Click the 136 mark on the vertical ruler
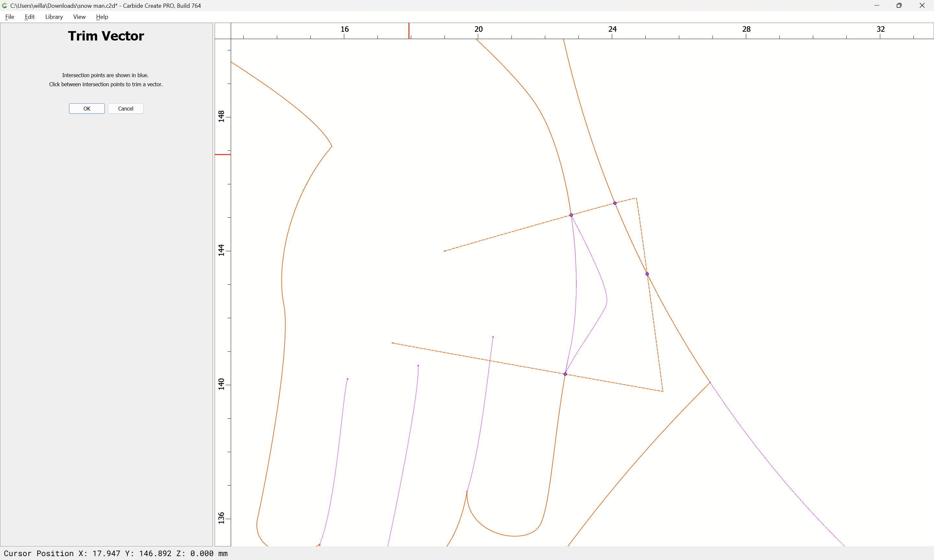The width and height of the screenshot is (934, 560). 221,518
